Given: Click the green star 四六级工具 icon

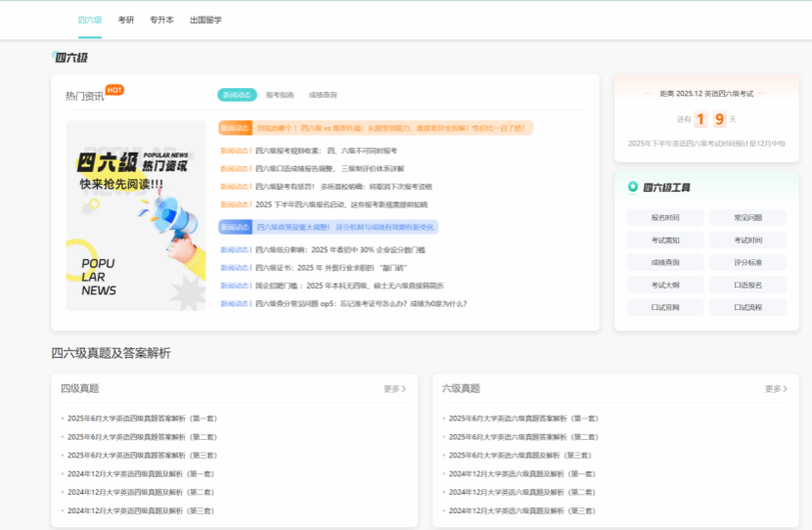Looking at the screenshot, I should pyautogui.click(x=633, y=187).
